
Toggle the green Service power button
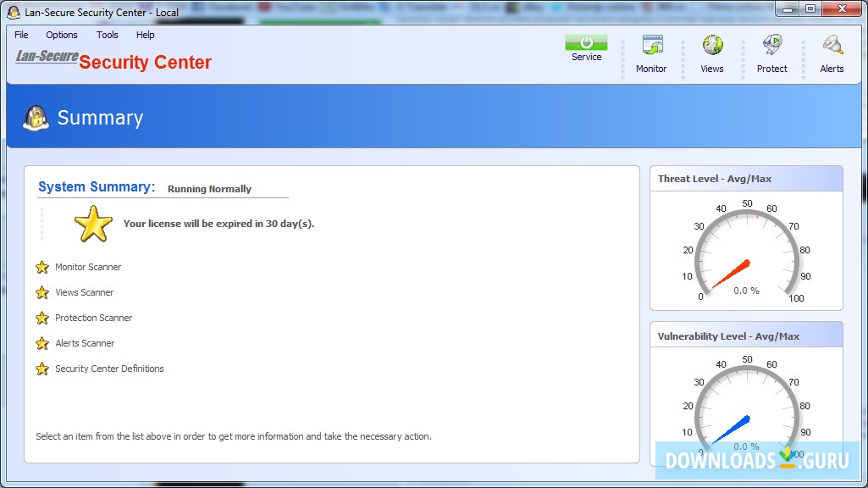click(586, 42)
